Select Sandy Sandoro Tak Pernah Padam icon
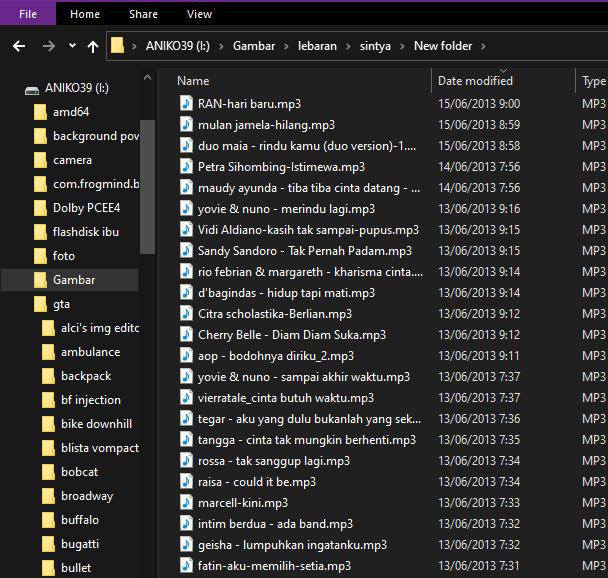Screen dimensions: 608x578 (187, 250)
